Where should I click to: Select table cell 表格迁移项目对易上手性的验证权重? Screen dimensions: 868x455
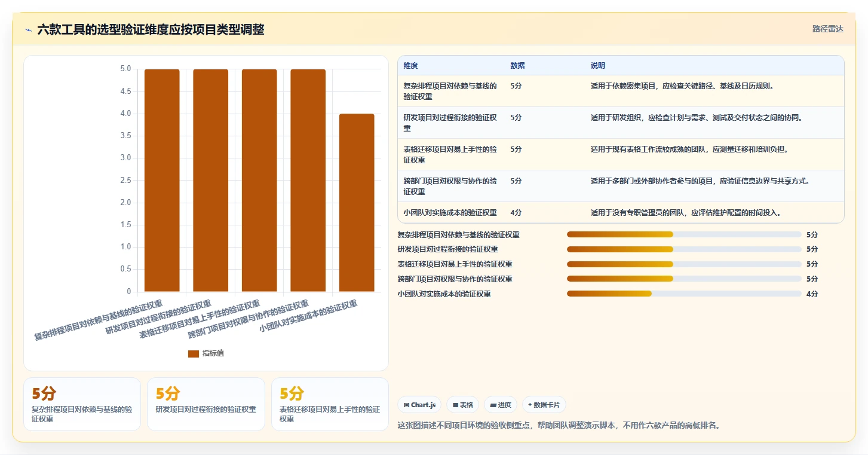450,154
